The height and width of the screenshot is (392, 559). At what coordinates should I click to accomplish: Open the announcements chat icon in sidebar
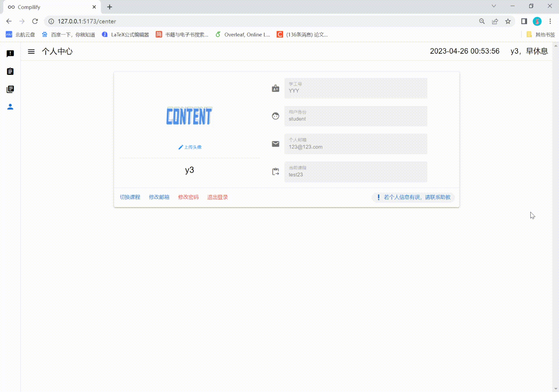click(10, 53)
